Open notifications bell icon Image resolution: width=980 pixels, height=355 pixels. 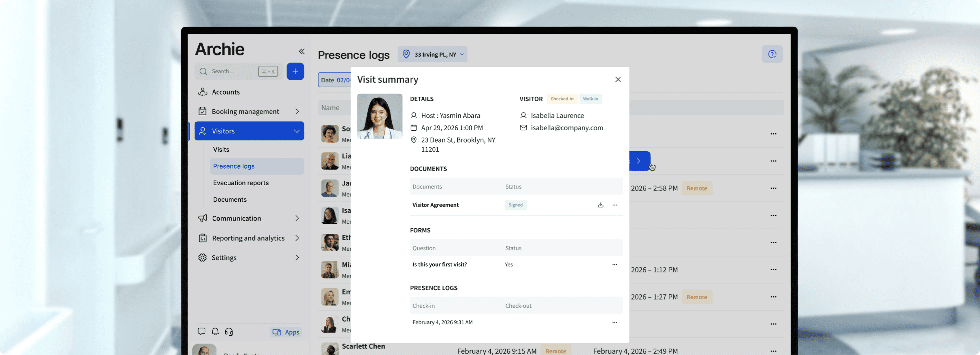[215, 331]
